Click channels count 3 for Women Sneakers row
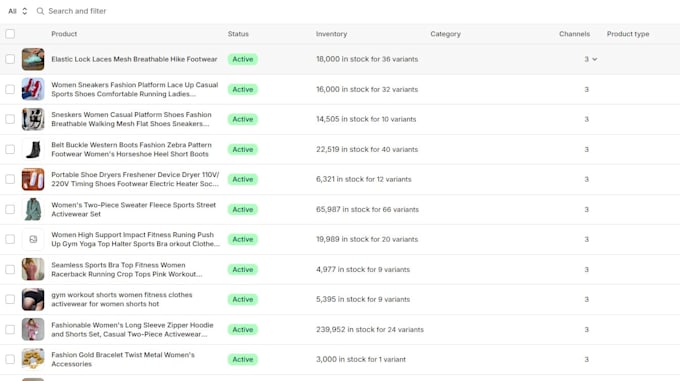The height and width of the screenshot is (381, 680). (586, 89)
